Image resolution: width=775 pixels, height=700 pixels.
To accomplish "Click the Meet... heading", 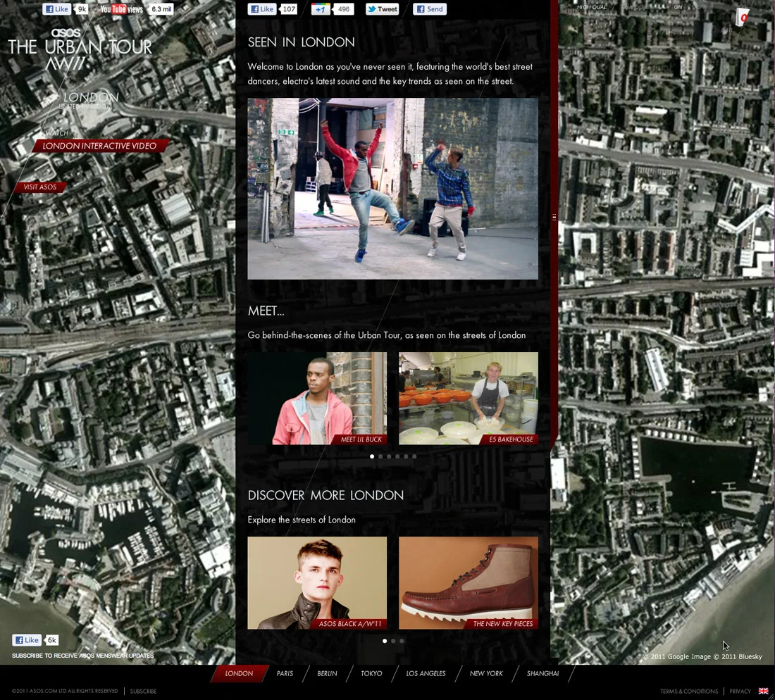I will (x=266, y=311).
